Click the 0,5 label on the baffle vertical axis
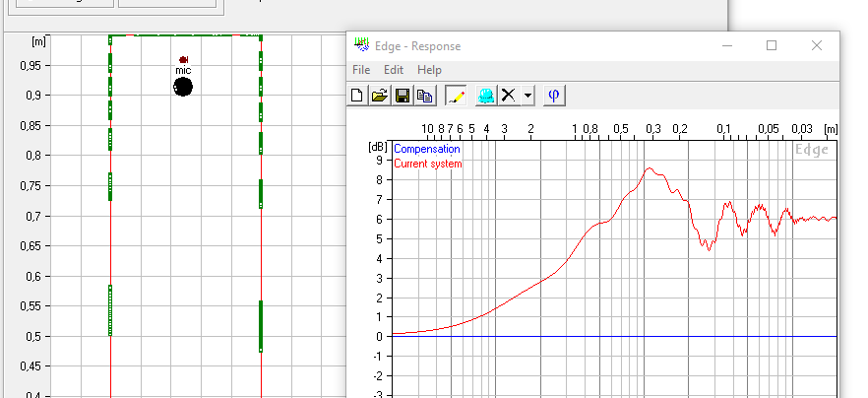 [34, 336]
